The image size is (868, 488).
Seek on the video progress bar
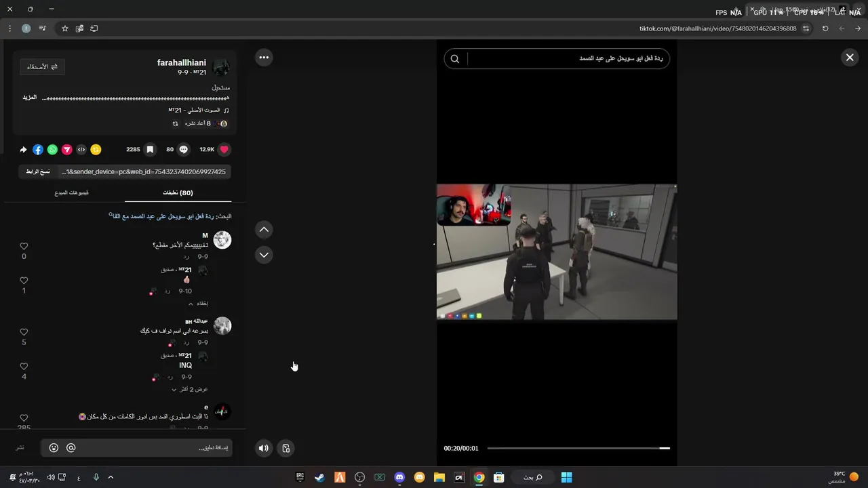click(x=578, y=448)
